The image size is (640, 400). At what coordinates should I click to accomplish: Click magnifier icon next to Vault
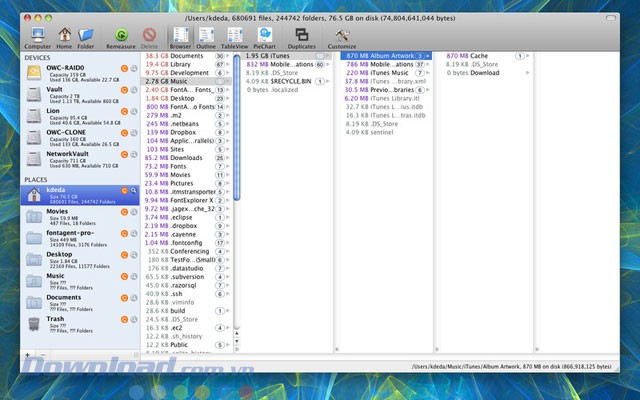coord(134,91)
